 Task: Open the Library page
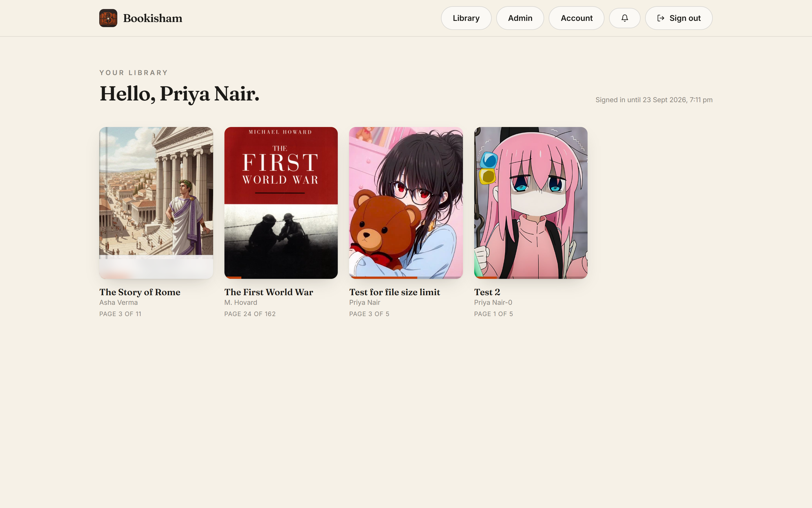(466, 18)
